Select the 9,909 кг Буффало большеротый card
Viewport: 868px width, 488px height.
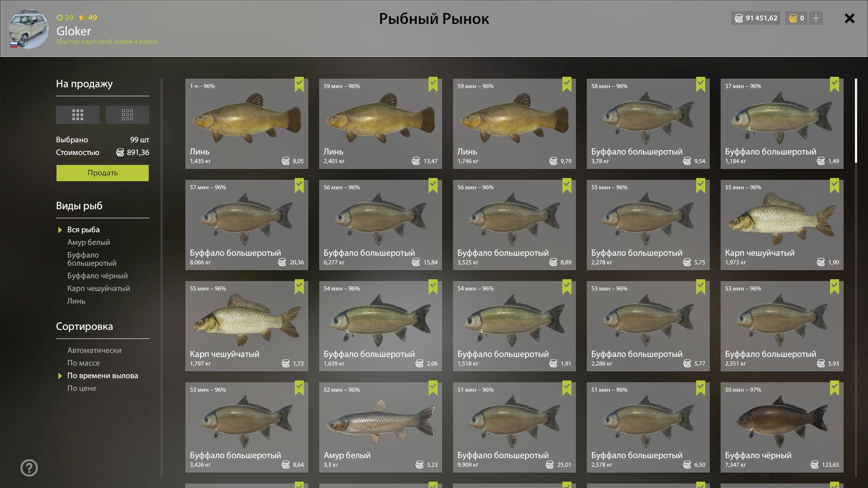(x=514, y=427)
